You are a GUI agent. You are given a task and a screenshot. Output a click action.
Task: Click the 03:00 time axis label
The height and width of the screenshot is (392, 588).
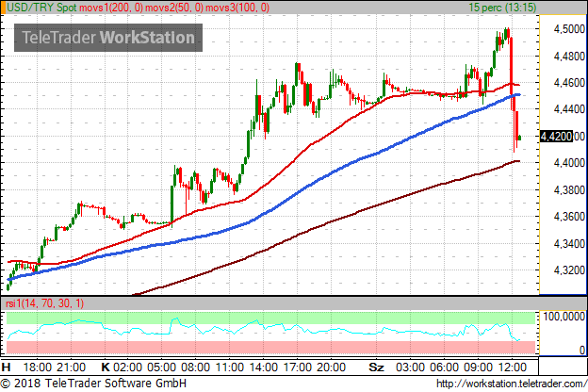pos(410,367)
